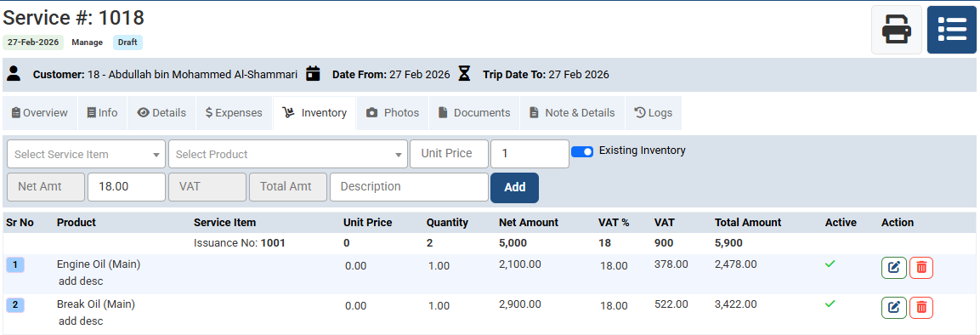Open the Select Service Item dropdown
Viewport: 980px width, 335px height.
point(86,155)
